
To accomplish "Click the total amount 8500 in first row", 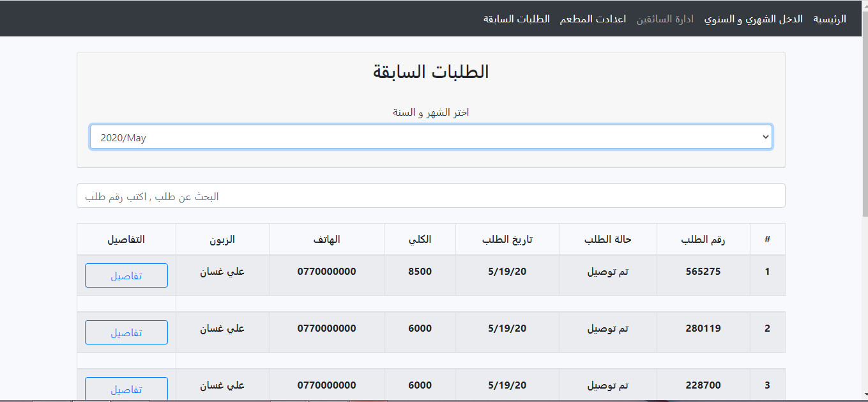I will [x=420, y=270].
